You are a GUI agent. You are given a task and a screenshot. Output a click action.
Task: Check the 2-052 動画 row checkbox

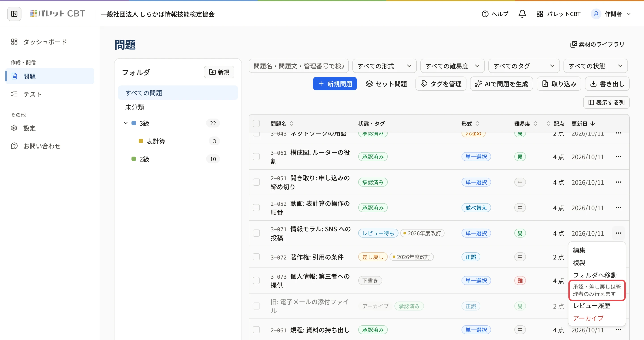256,208
